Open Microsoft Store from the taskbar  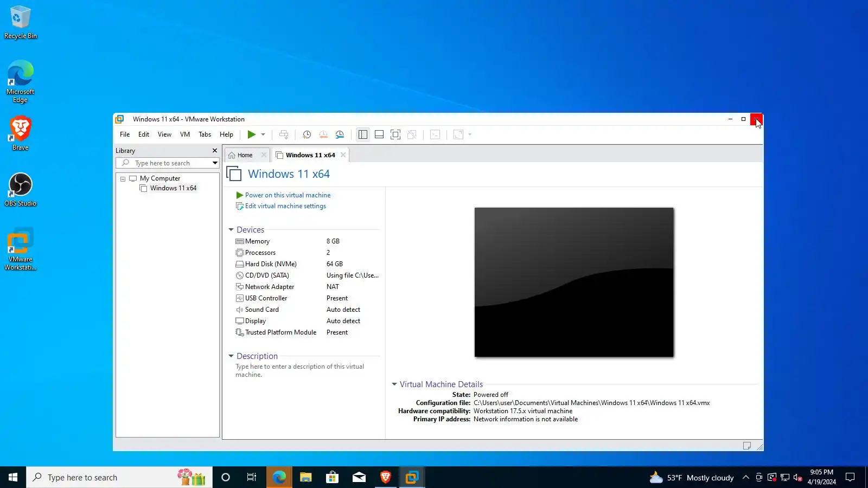point(333,477)
